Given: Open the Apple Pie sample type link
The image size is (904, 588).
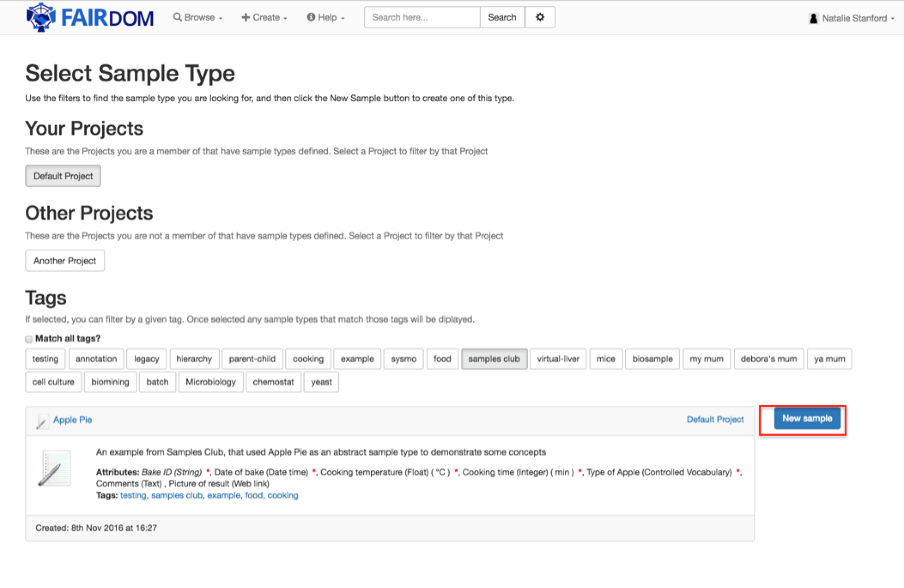Looking at the screenshot, I should (72, 420).
